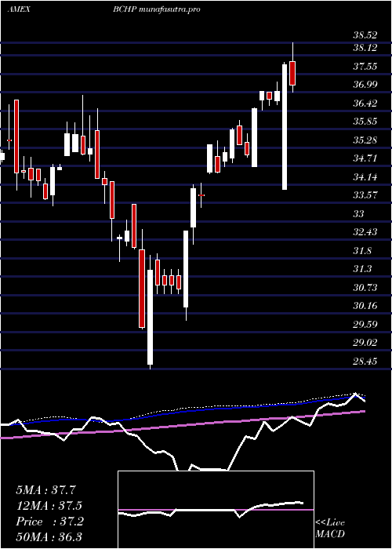Select the 34.14 price axis label
Image resolution: width=392 pixels, height=549 pixels.
pos(365,176)
